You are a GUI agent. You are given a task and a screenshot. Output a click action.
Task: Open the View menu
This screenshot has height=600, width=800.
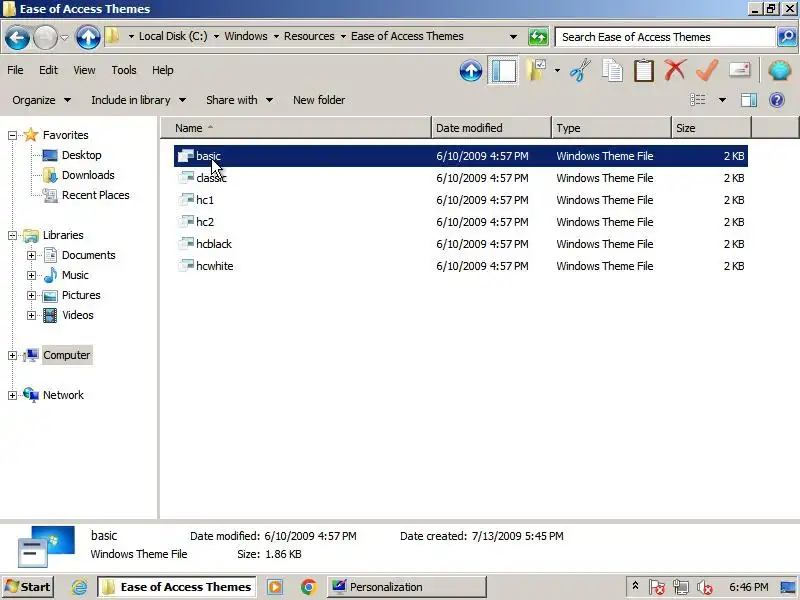pyautogui.click(x=84, y=70)
